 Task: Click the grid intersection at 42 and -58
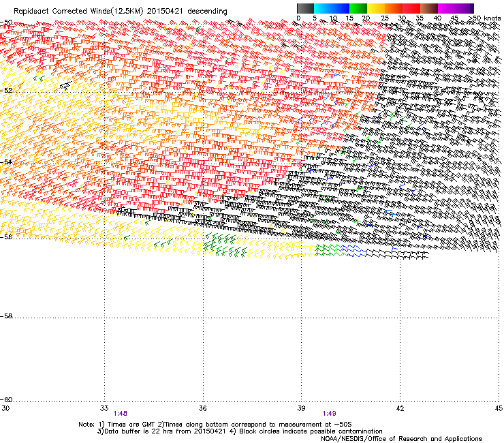[x=400, y=318]
